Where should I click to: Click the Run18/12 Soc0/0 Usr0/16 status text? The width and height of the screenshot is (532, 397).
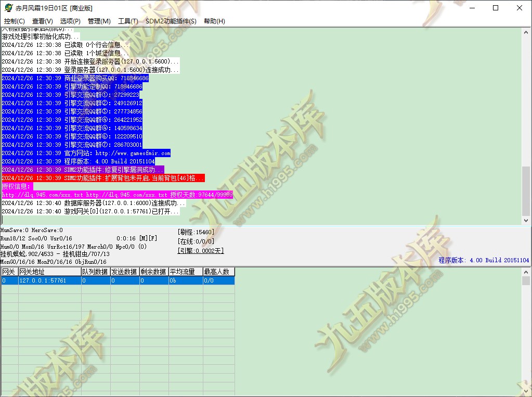click(36, 238)
